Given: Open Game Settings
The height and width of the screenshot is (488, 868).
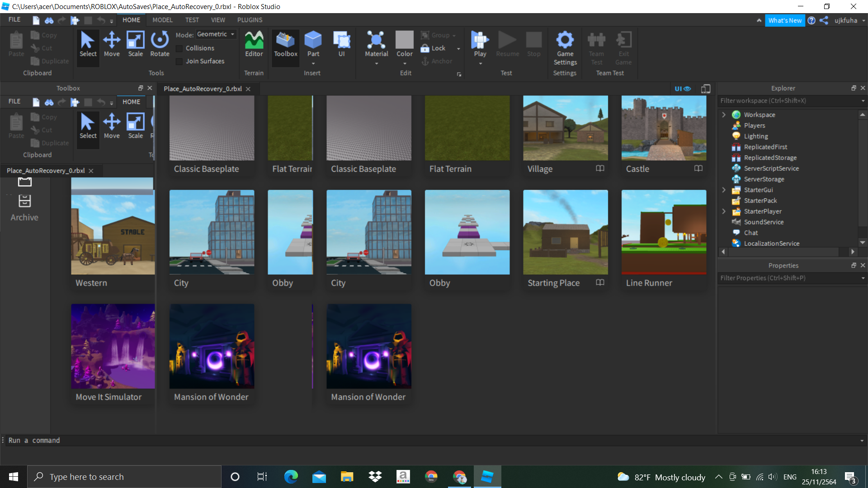Looking at the screenshot, I should click(x=565, y=48).
